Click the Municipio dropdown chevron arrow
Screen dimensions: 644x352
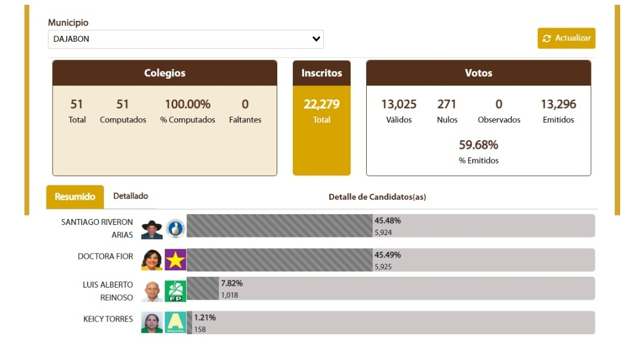coord(316,39)
